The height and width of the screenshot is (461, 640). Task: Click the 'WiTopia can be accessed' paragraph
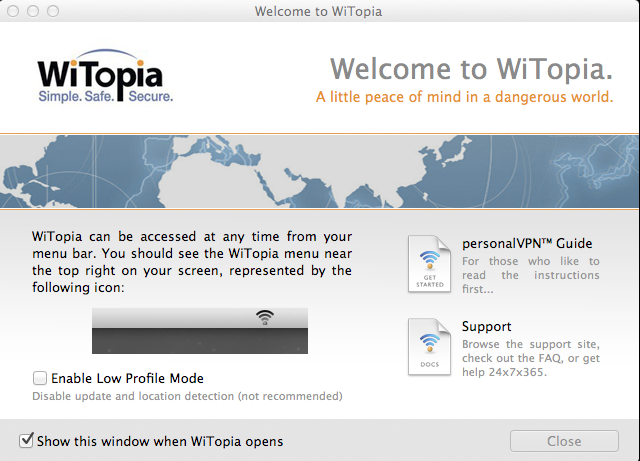point(192,262)
